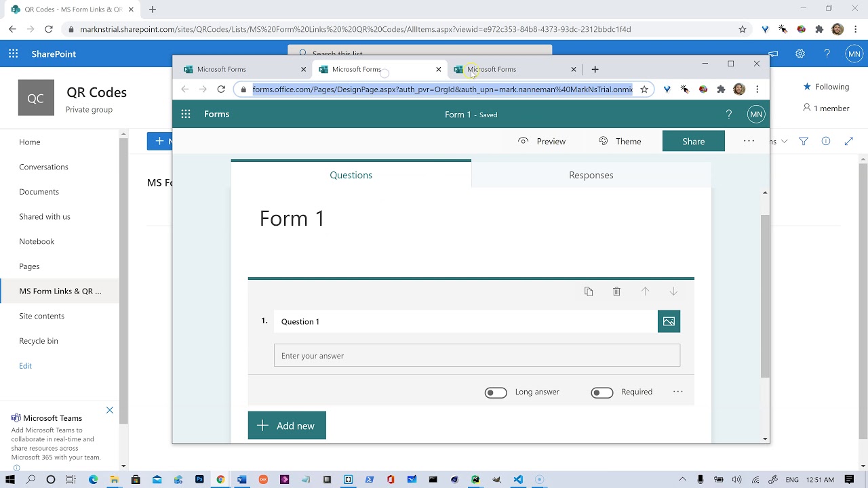The image size is (868, 488).
Task: Open more settings ellipsis for Question 1
Action: pyautogui.click(x=677, y=392)
